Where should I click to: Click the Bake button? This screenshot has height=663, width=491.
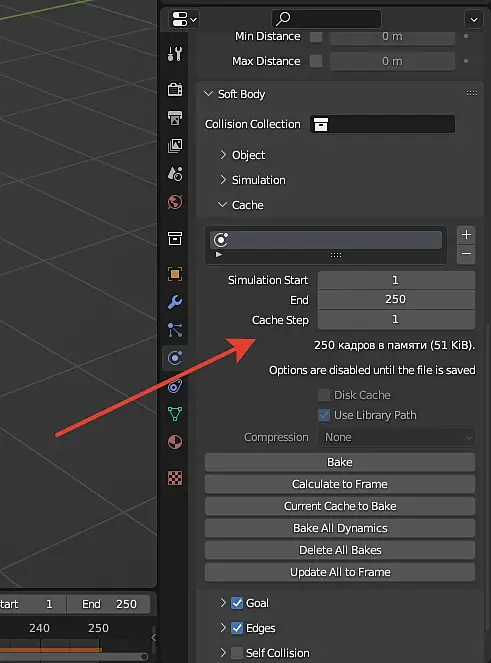click(340, 462)
